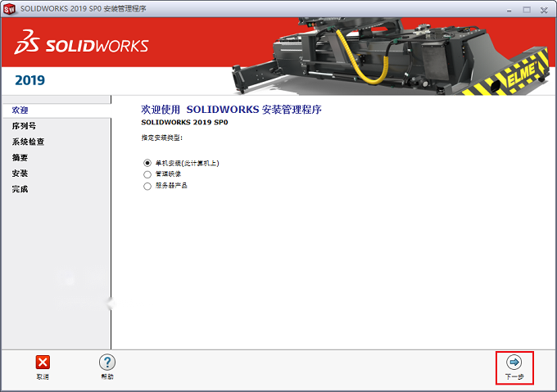Open the 欢迎 step in sidebar

pos(20,110)
